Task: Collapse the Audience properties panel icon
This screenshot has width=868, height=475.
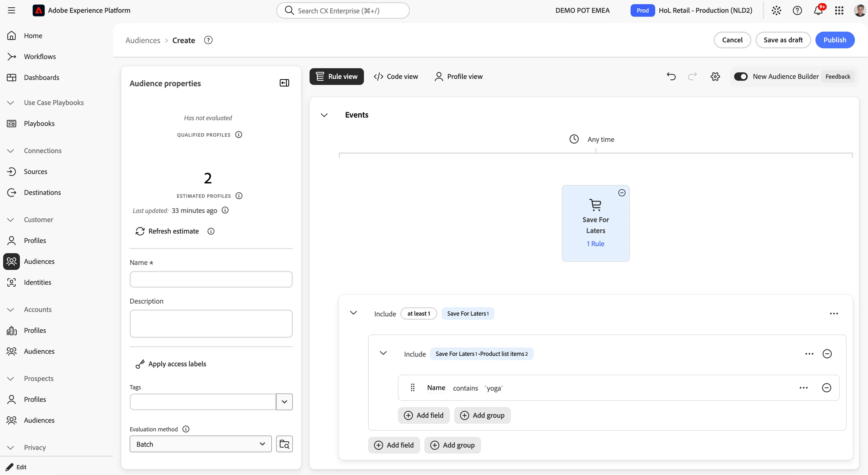Action: (284, 83)
